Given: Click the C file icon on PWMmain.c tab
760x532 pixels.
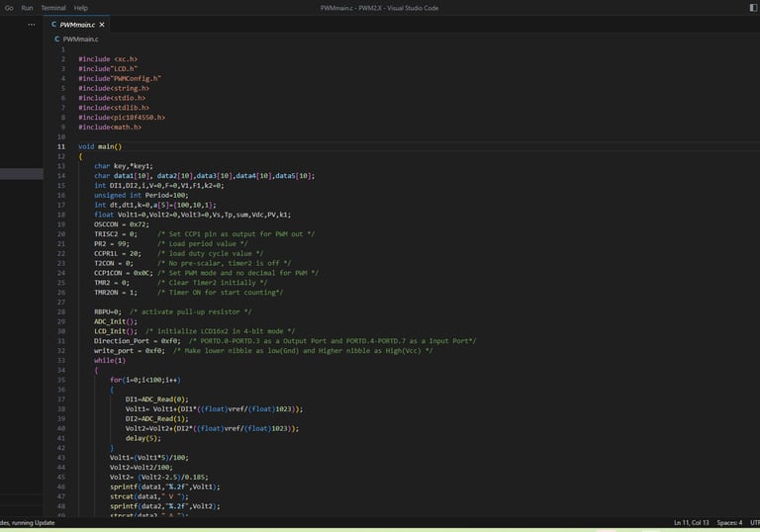Looking at the screenshot, I should (54, 25).
